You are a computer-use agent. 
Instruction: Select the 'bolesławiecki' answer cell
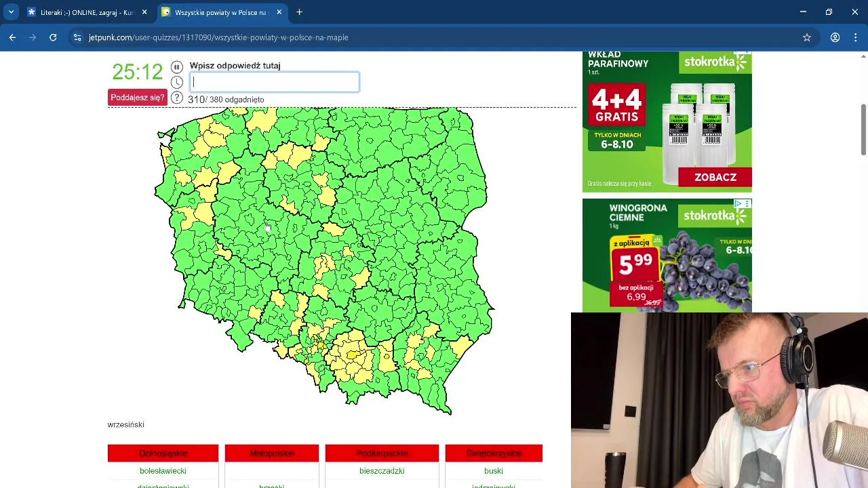(163, 471)
